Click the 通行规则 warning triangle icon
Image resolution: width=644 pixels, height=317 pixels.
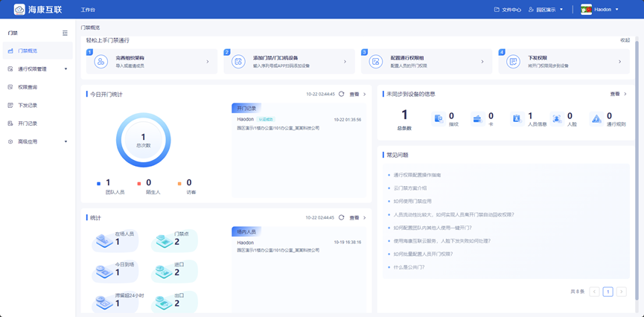click(x=596, y=118)
